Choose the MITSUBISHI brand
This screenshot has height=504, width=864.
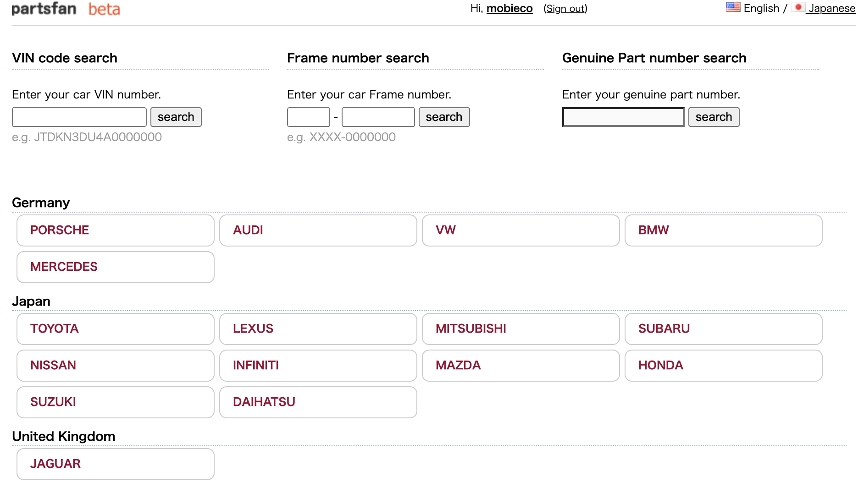tap(521, 329)
